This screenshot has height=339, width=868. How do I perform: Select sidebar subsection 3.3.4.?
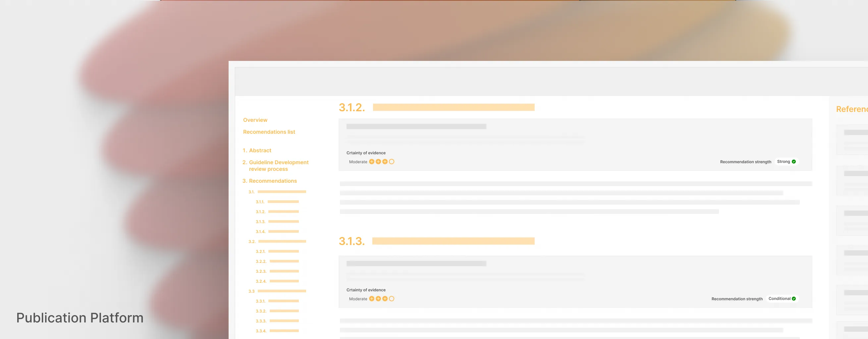coord(277,331)
